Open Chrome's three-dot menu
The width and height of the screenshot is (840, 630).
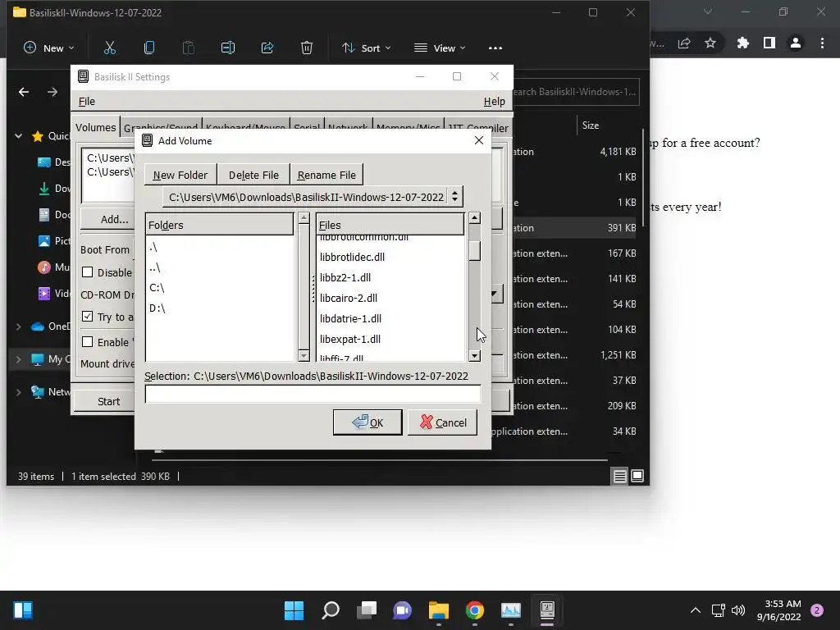point(822,43)
